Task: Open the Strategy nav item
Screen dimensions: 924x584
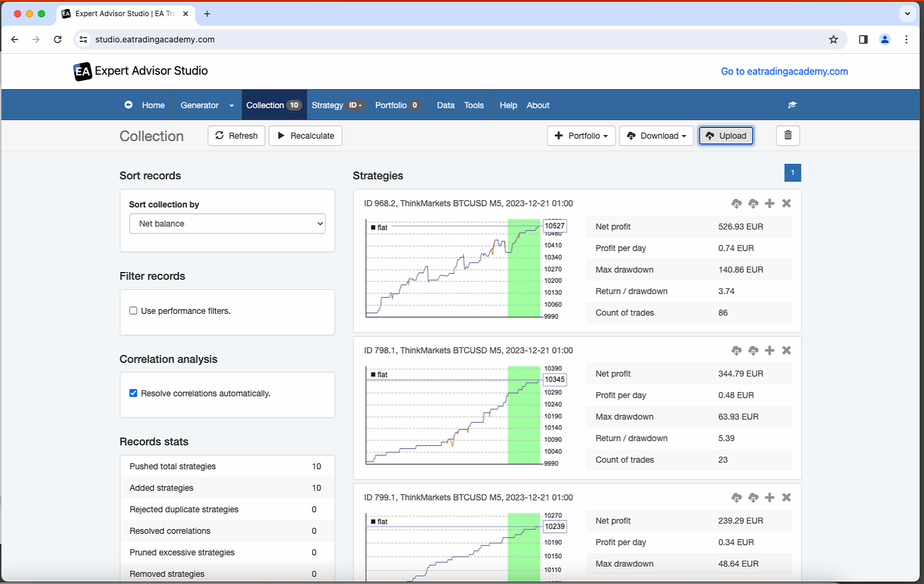Action: 338,105
